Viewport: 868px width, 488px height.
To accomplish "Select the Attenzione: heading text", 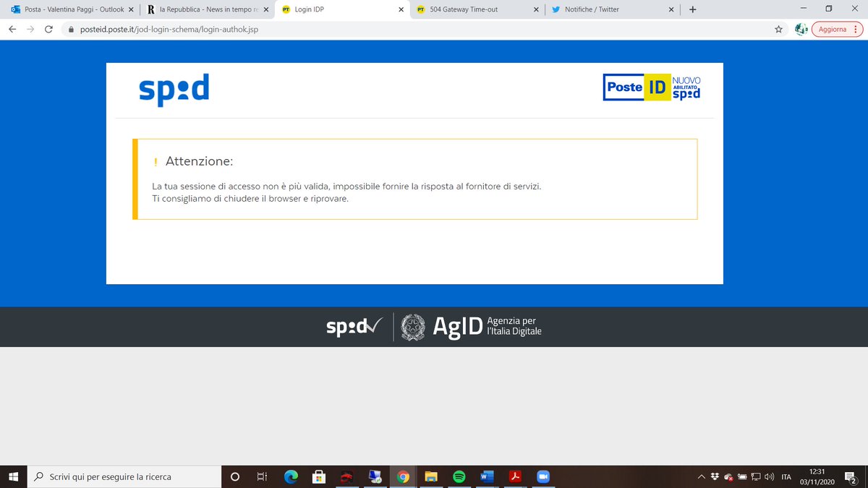I will coord(200,161).
